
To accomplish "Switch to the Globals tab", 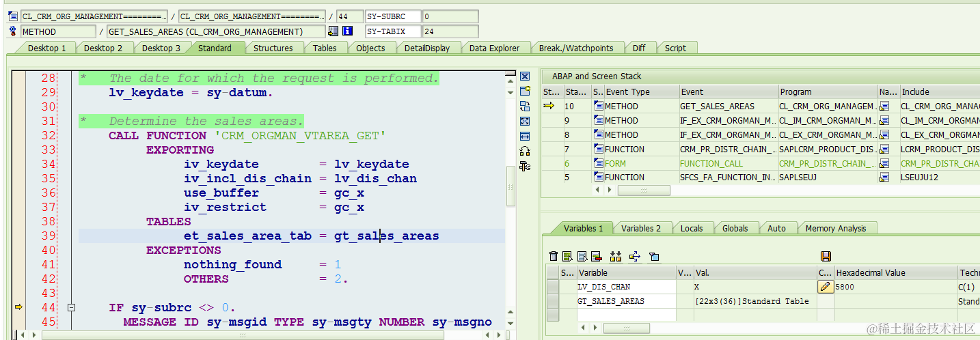I will (735, 228).
